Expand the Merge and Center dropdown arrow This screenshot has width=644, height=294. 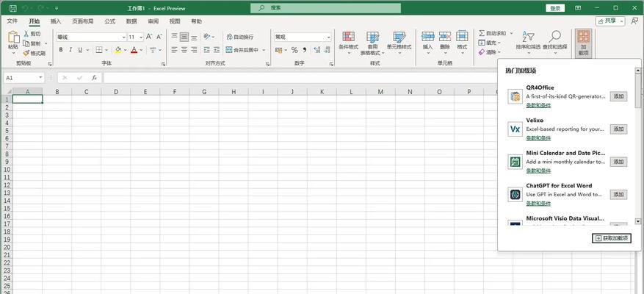point(264,50)
